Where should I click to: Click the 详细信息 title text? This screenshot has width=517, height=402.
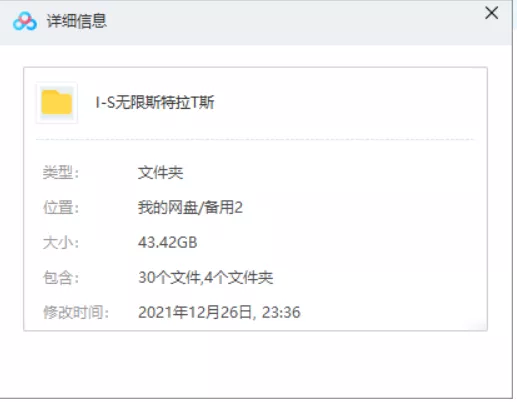(76, 21)
